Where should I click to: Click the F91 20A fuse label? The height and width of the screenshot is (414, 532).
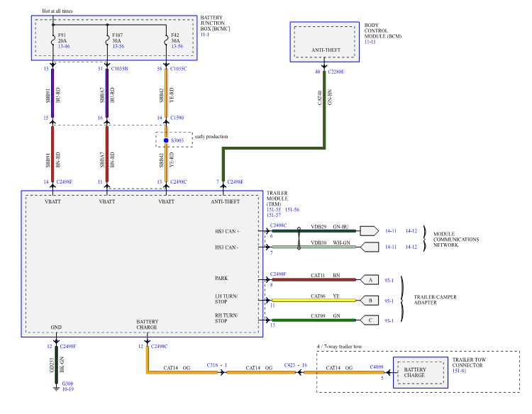[62, 38]
